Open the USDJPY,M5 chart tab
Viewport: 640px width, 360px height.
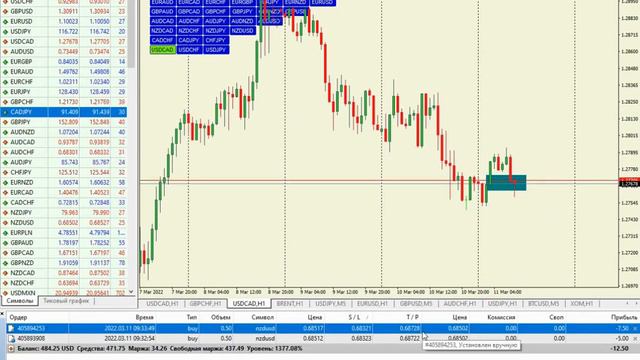[x=330, y=304]
